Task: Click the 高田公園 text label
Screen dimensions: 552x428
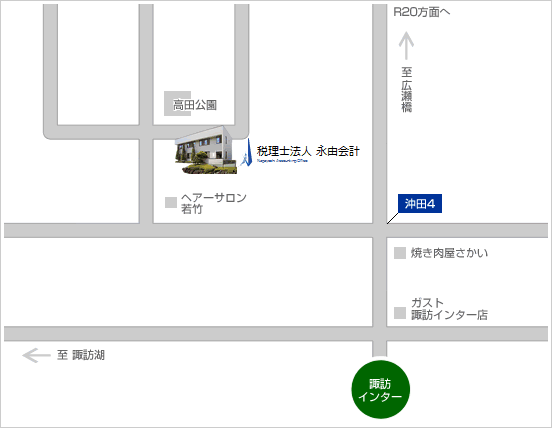Action: pyautogui.click(x=195, y=105)
